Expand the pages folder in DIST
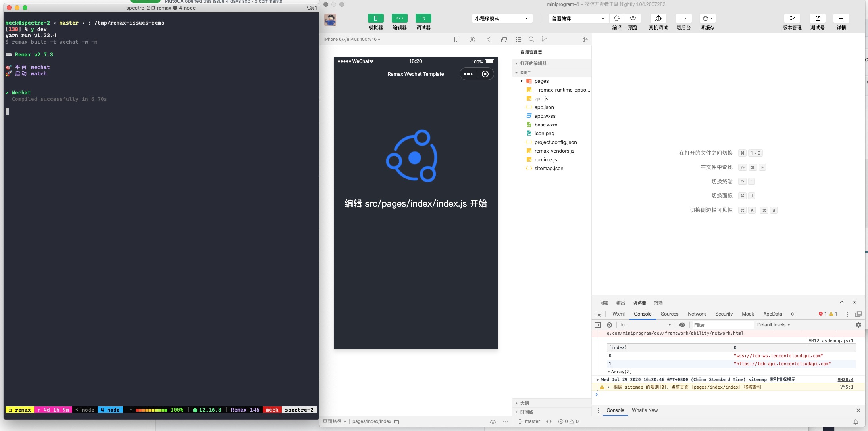Screen dimensions: 868x431 pos(522,81)
